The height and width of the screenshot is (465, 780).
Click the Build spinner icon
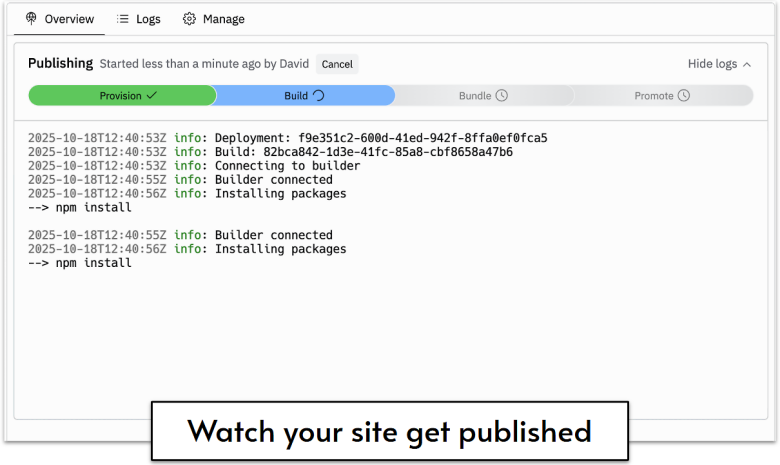[x=318, y=95]
